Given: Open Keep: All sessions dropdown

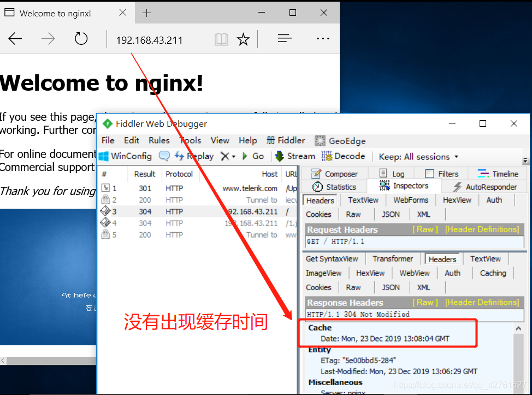Looking at the screenshot, I should point(418,157).
